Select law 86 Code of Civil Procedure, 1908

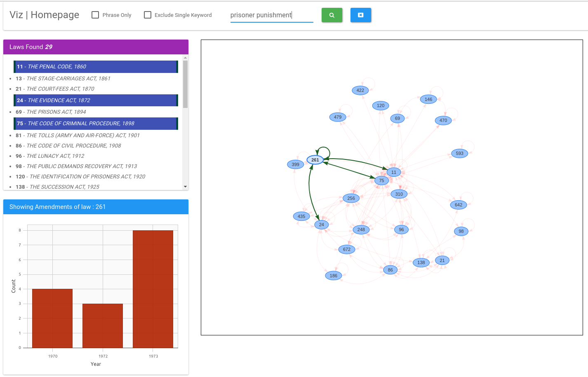pyautogui.click(x=68, y=145)
